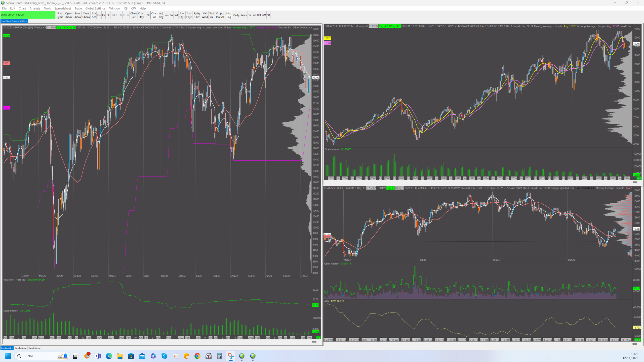Viewport: 644px width, 362px height.
Task: Click the weekly chart horizontal scrollbar thumb
Action: coord(314,341)
